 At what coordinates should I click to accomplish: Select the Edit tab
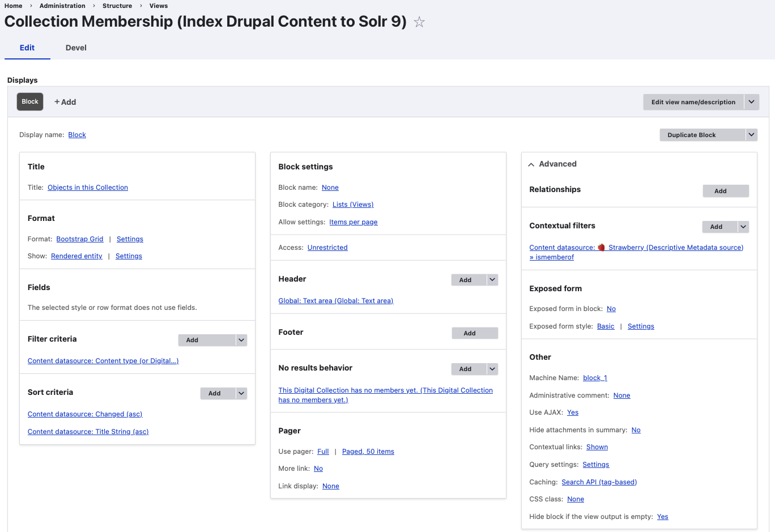(27, 48)
